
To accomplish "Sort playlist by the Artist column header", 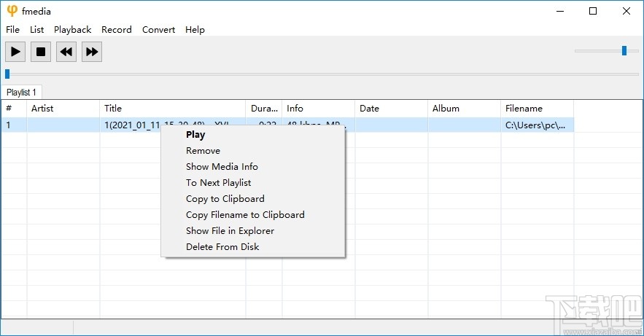I will pyautogui.click(x=42, y=109).
